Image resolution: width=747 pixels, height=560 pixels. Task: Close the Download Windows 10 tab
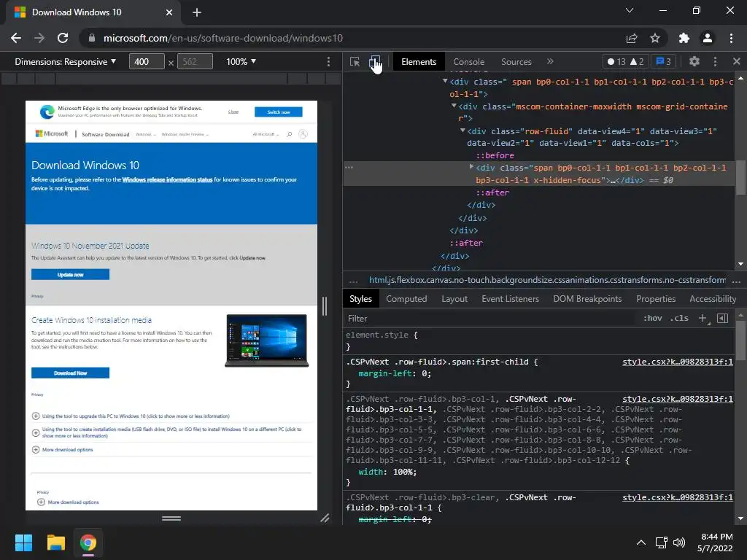click(169, 12)
